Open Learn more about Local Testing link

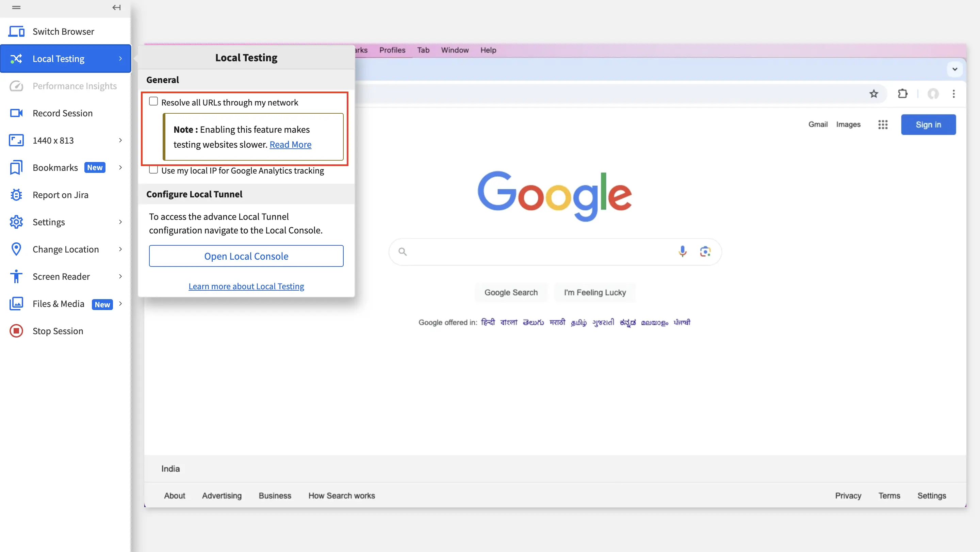point(246,287)
